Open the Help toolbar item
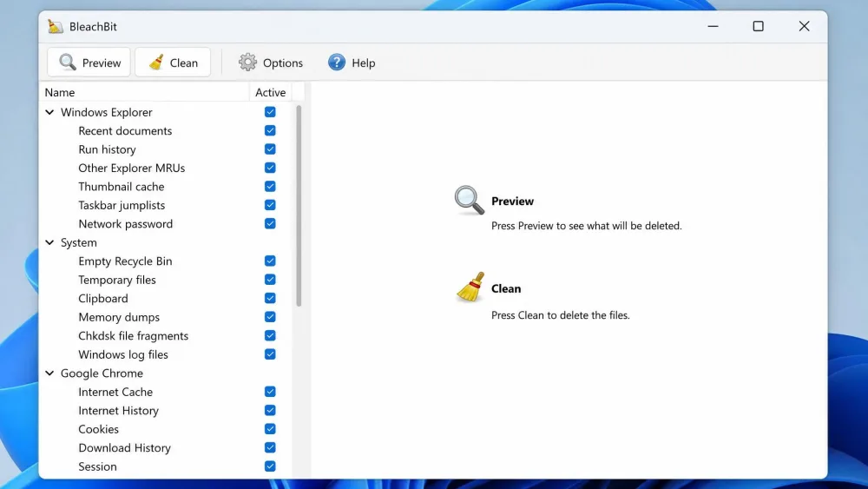Viewport: 868px width, 489px height. [352, 63]
